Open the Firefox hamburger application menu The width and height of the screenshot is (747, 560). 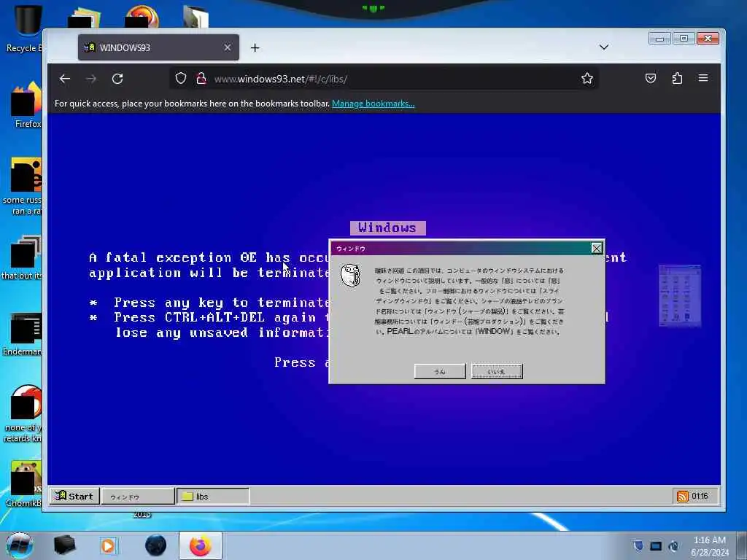[703, 78]
